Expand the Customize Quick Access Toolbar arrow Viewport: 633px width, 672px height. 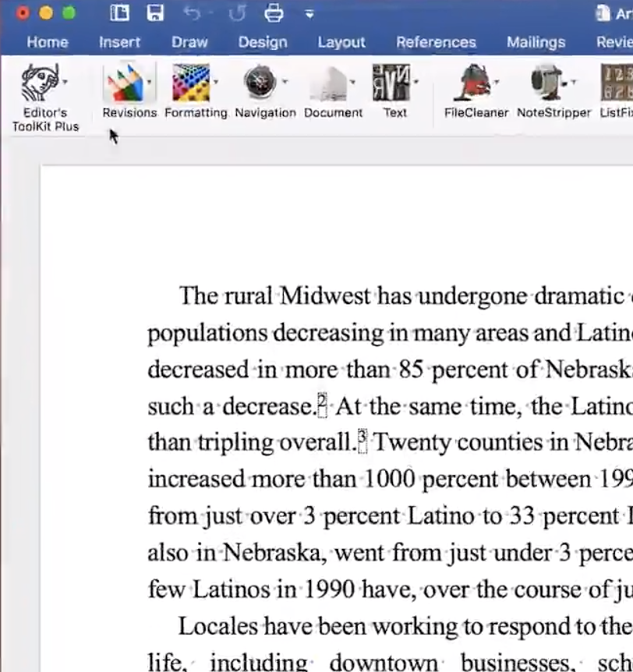pos(309,13)
